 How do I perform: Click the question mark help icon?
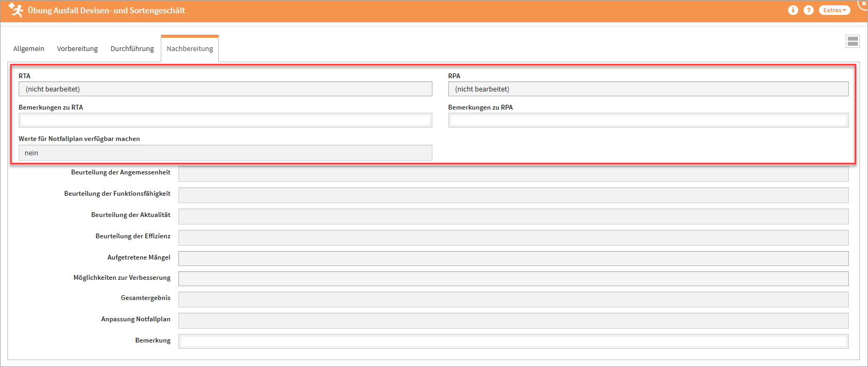pyautogui.click(x=808, y=10)
